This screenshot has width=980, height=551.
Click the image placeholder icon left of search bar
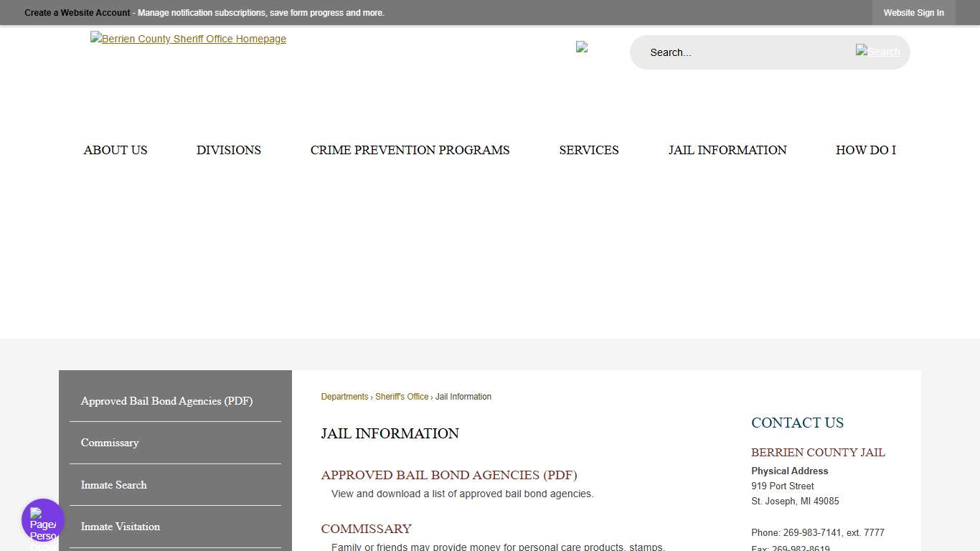582,47
